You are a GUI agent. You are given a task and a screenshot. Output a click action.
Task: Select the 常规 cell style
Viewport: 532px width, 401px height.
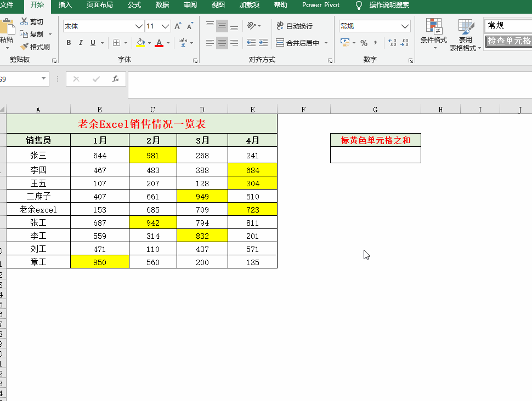pyautogui.click(x=508, y=25)
